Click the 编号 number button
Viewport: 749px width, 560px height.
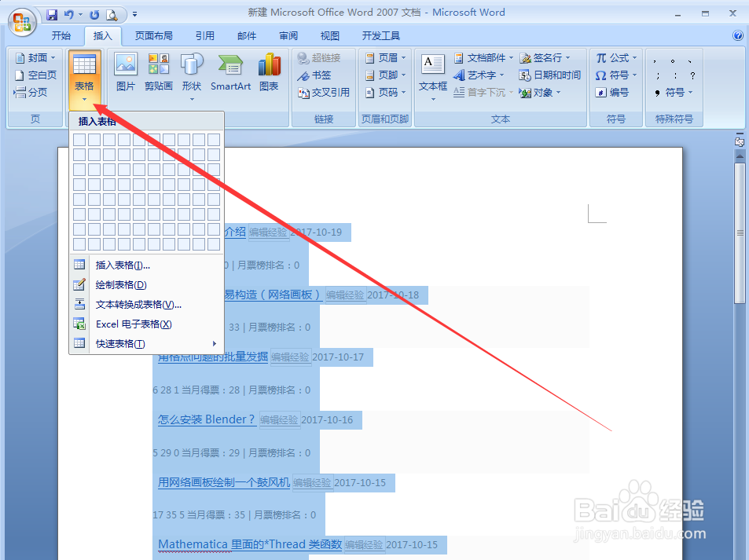[612, 92]
